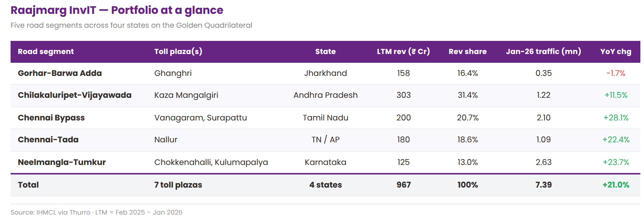Click the Chilakaluripet-Vijayawada segment name
Image resolution: width=644 pixels, height=223 pixels.
[x=75, y=95]
